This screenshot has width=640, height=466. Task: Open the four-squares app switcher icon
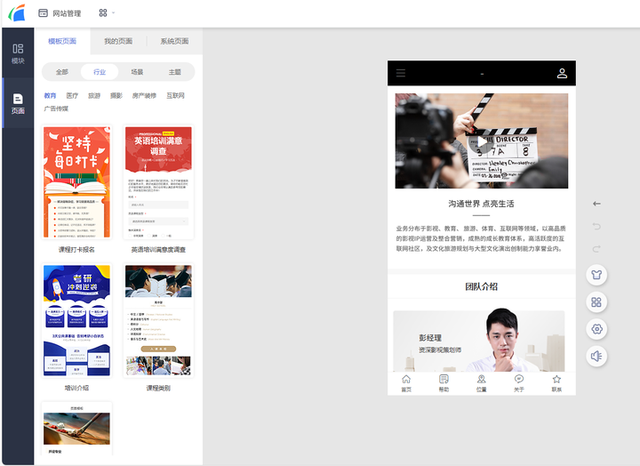coord(103,13)
